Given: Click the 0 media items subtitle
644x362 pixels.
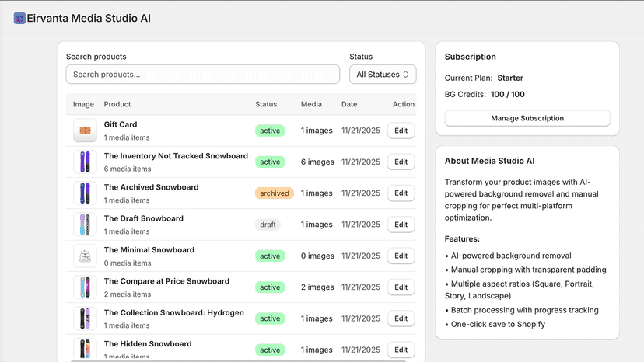Looking at the screenshot, I should (x=128, y=263).
